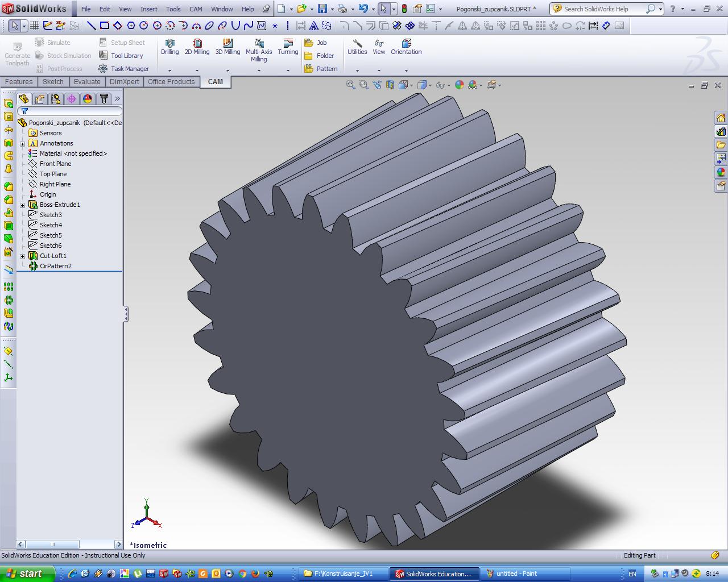Viewport: 728px width, 582px height.
Task: Open the CAM Orientation tool
Action: coord(406,47)
